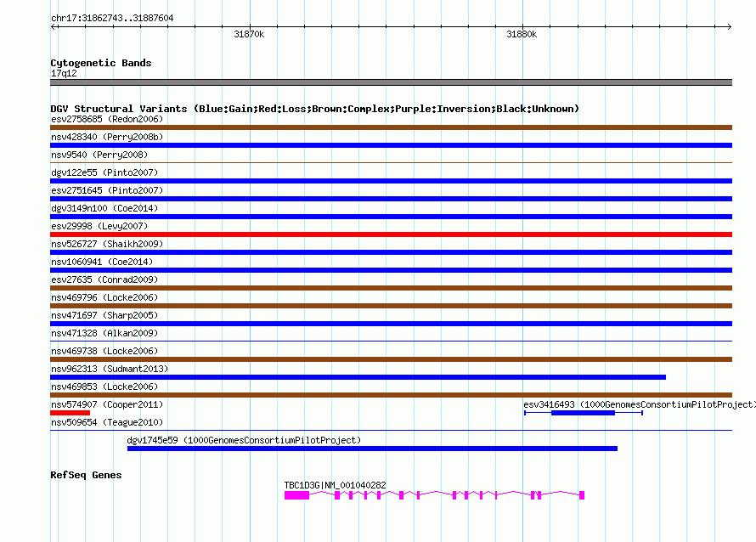Viewport: 756px width, 542px height.
Task: Select the blue nsv428340 (Perry2008b) gain bar
Action: pos(391,145)
